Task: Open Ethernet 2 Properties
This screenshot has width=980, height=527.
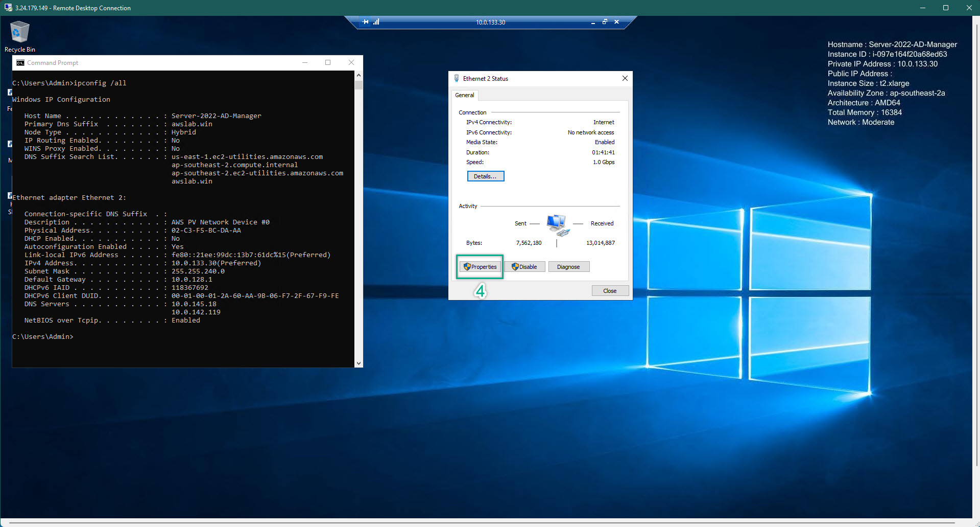Action: (x=480, y=267)
